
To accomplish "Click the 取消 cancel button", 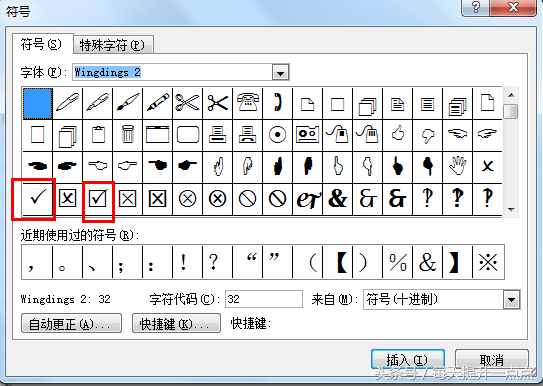I will (x=491, y=360).
